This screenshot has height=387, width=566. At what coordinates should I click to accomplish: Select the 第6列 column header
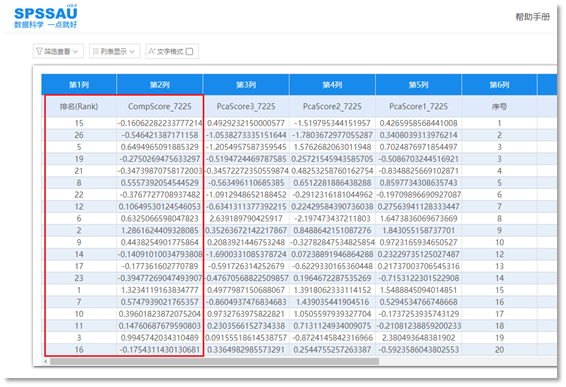[x=499, y=85]
